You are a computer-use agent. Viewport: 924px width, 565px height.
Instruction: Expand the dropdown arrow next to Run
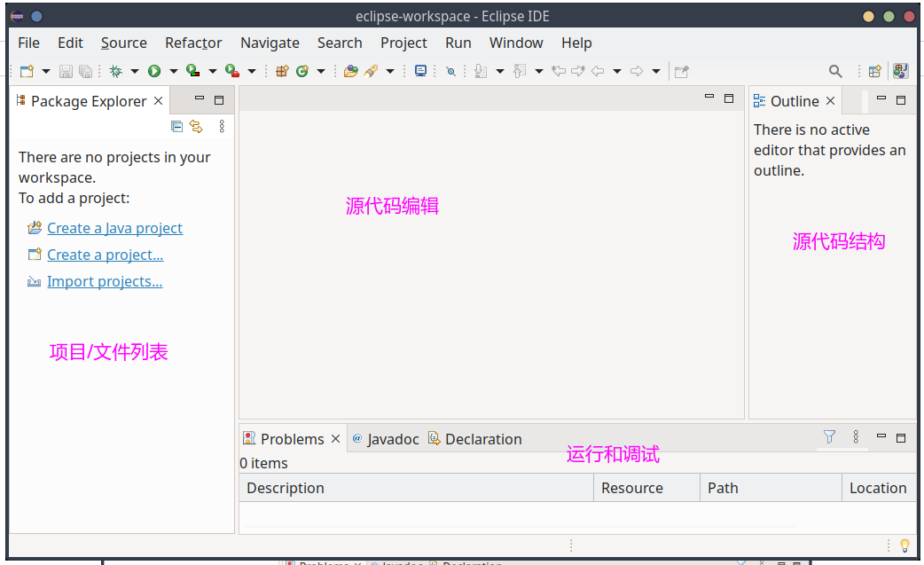[x=174, y=71]
